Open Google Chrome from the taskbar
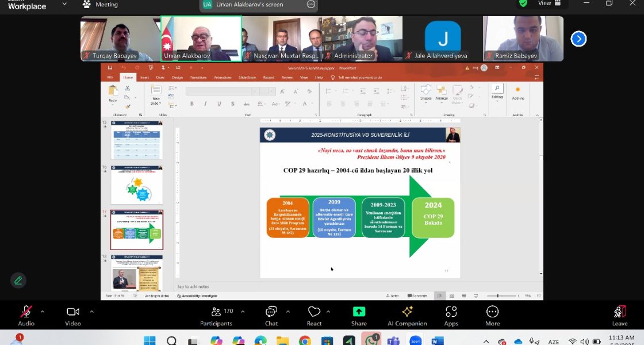The image size is (644, 345). (x=305, y=340)
